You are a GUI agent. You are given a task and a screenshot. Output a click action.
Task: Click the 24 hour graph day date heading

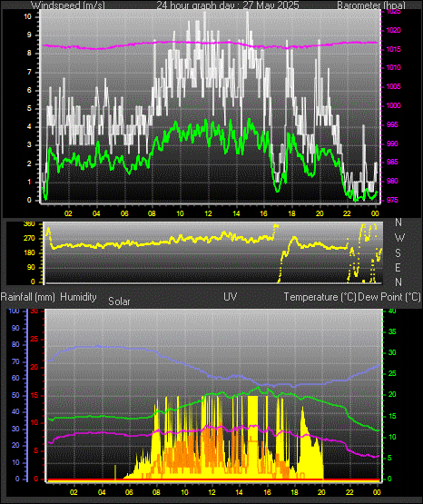228,5
